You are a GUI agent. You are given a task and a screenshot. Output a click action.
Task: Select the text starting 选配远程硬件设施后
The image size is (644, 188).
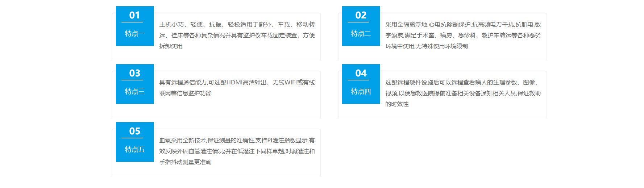tap(463, 93)
